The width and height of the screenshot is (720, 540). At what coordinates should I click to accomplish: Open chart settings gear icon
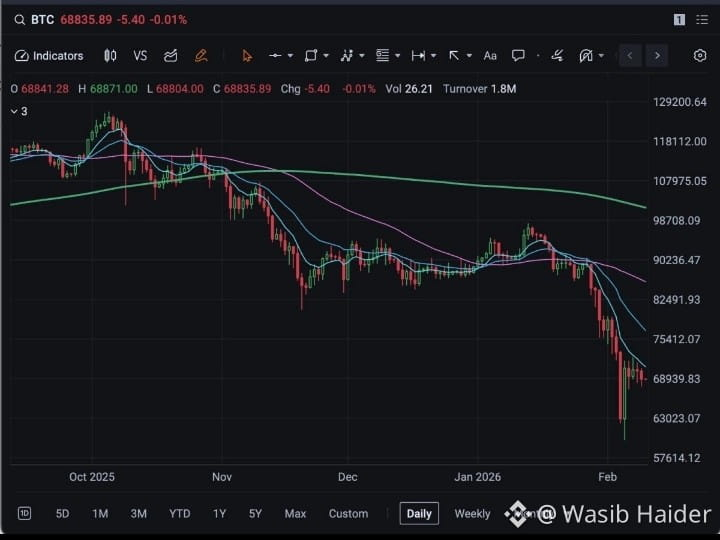coord(699,56)
